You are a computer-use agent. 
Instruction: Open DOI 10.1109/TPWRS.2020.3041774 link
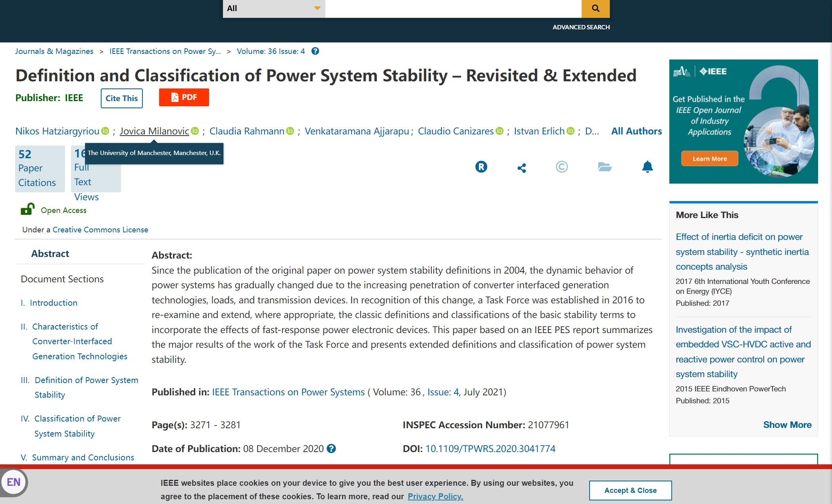point(490,448)
